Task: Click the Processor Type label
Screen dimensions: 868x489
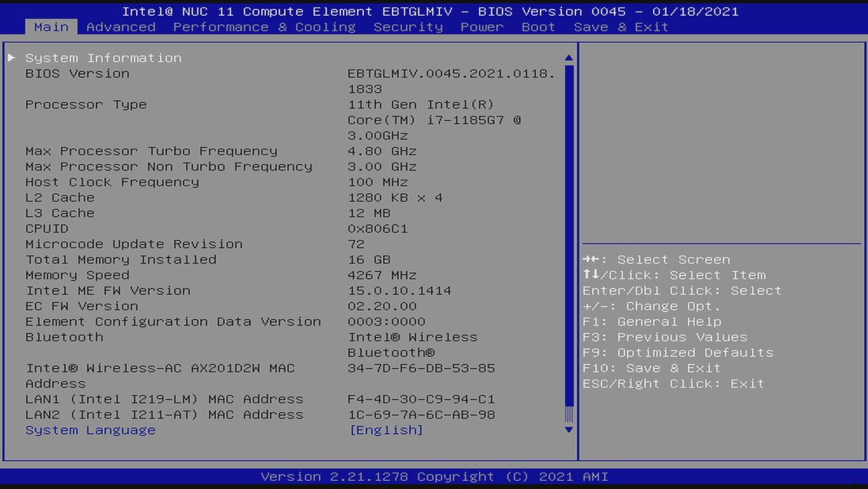Action: coord(86,105)
